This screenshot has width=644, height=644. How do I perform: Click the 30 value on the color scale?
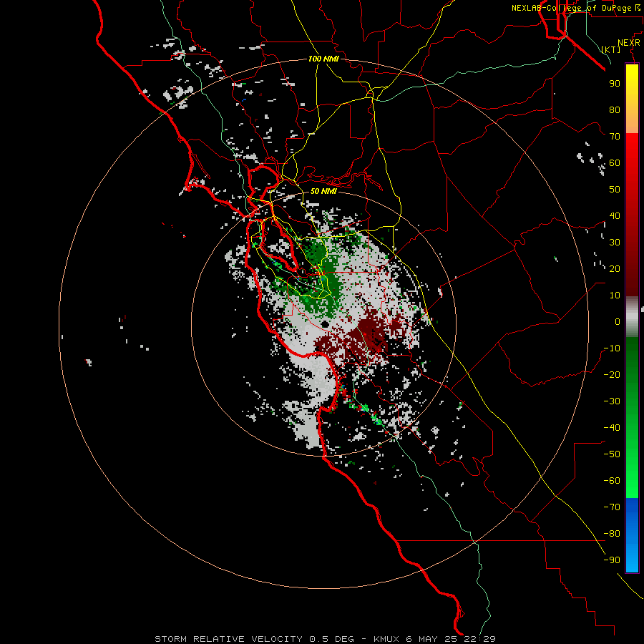click(x=615, y=243)
